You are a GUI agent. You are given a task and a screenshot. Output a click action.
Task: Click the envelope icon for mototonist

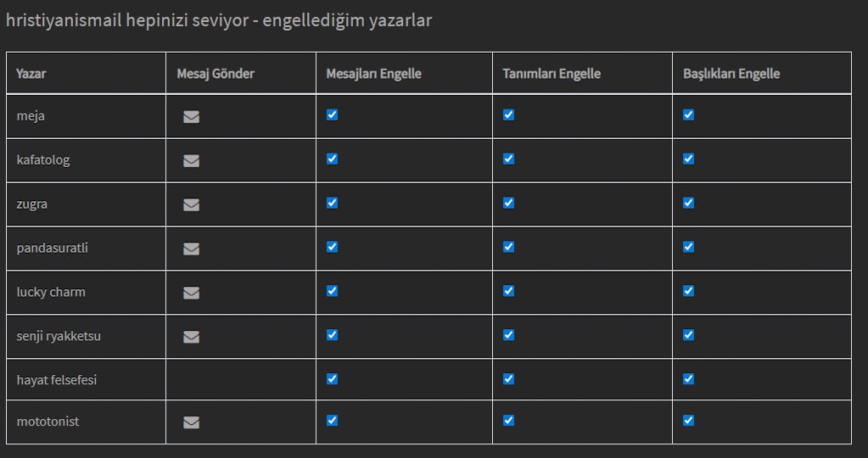[x=192, y=422]
